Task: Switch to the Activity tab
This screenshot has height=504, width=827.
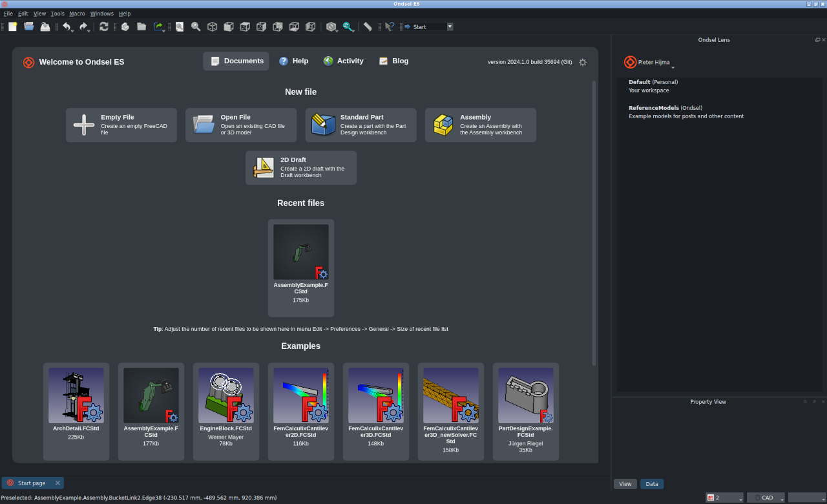Action: pyautogui.click(x=343, y=61)
